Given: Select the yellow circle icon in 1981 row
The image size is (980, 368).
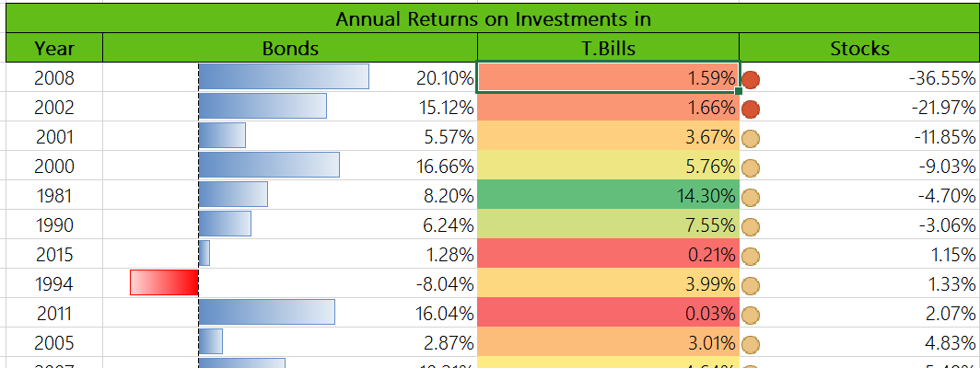Looking at the screenshot, I should 751,197.
